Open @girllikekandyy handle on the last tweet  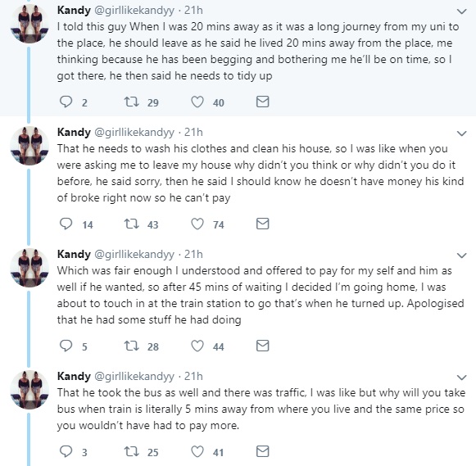[134, 377]
